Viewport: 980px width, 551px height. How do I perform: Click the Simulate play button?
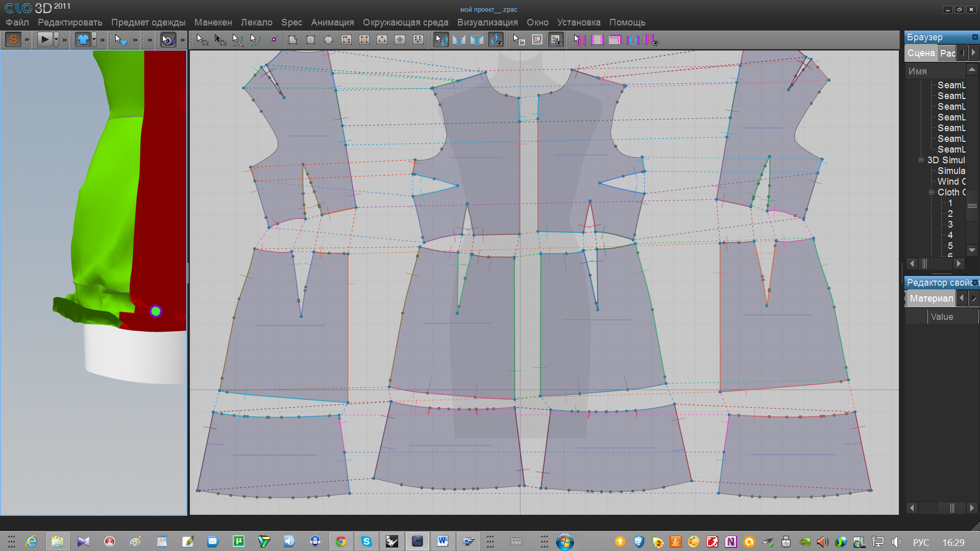coord(44,39)
